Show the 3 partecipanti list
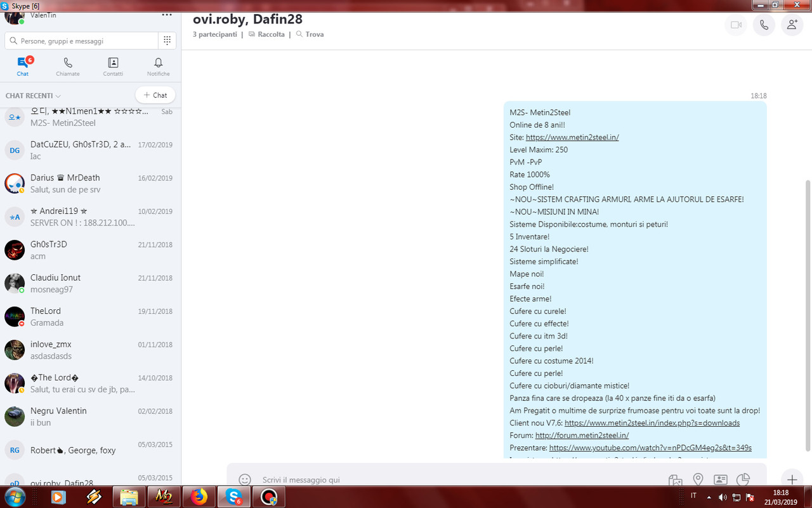The width and height of the screenshot is (812, 508). 214,34
